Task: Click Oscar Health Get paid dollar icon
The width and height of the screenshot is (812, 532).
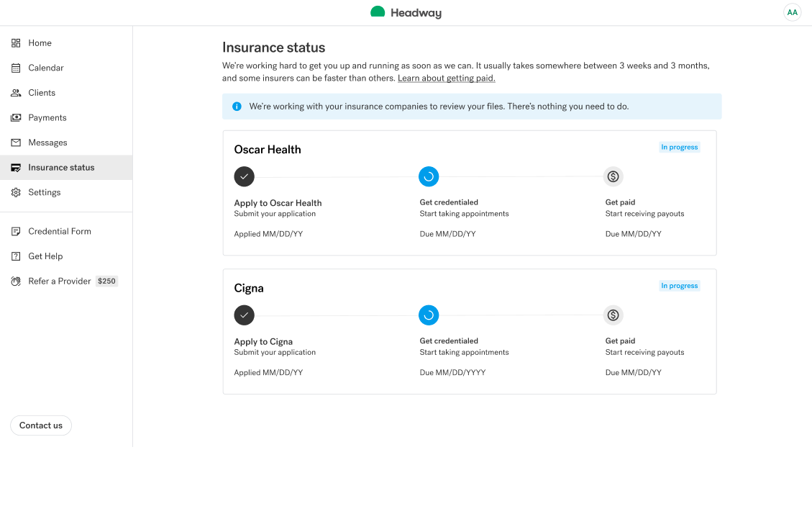Action: point(613,177)
